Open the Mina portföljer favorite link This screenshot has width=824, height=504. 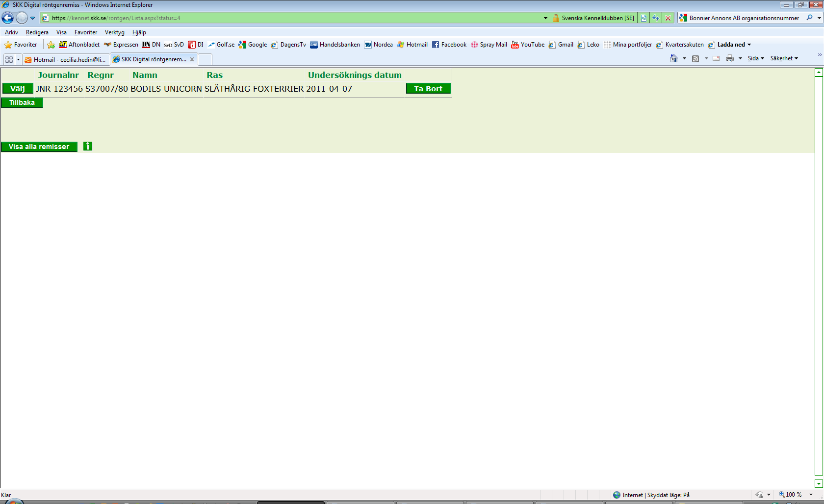coord(628,45)
